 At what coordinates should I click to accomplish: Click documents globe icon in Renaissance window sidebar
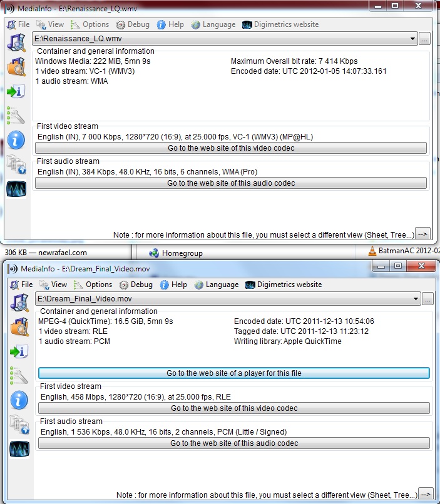tap(16, 164)
